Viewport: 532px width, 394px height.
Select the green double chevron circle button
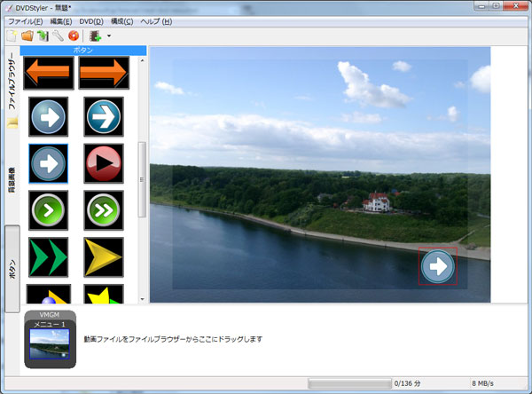tap(104, 210)
